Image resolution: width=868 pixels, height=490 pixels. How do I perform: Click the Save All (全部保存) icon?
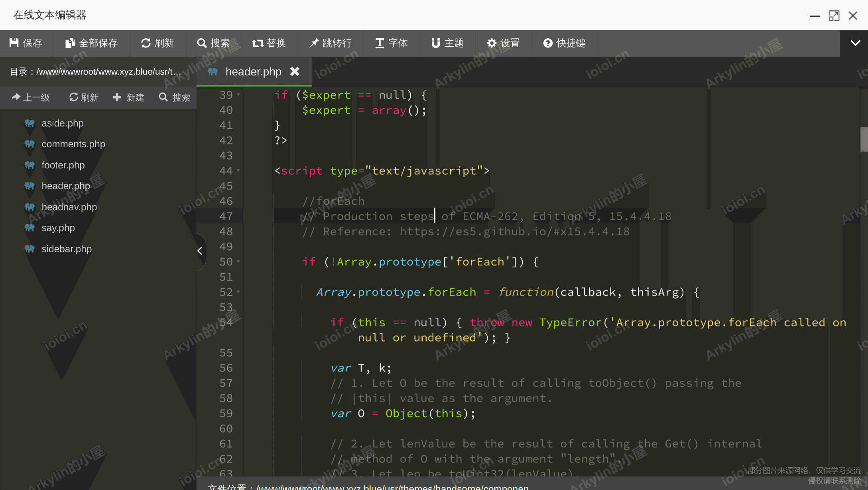(x=70, y=43)
